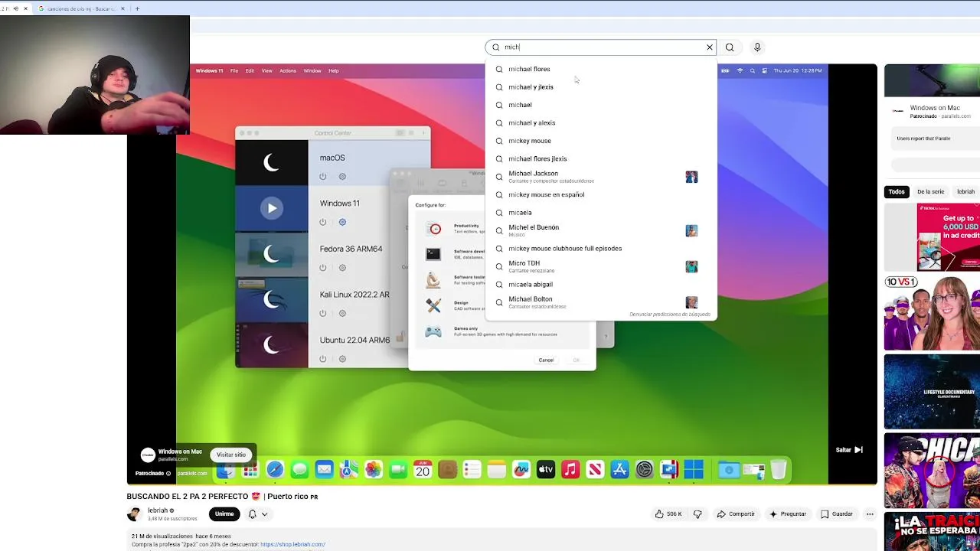Screen dimensions: 980x551
Task: Open Safari from the dock
Action: [275, 470]
